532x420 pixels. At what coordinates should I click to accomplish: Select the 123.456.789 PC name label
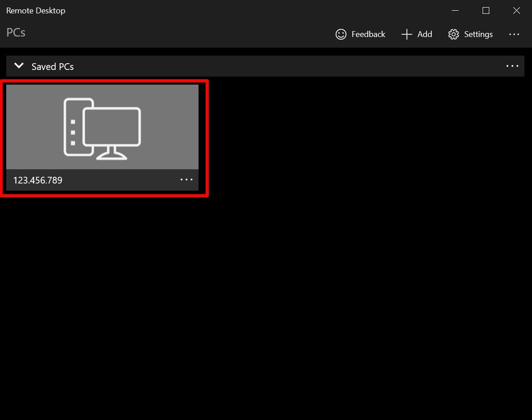tap(38, 180)
